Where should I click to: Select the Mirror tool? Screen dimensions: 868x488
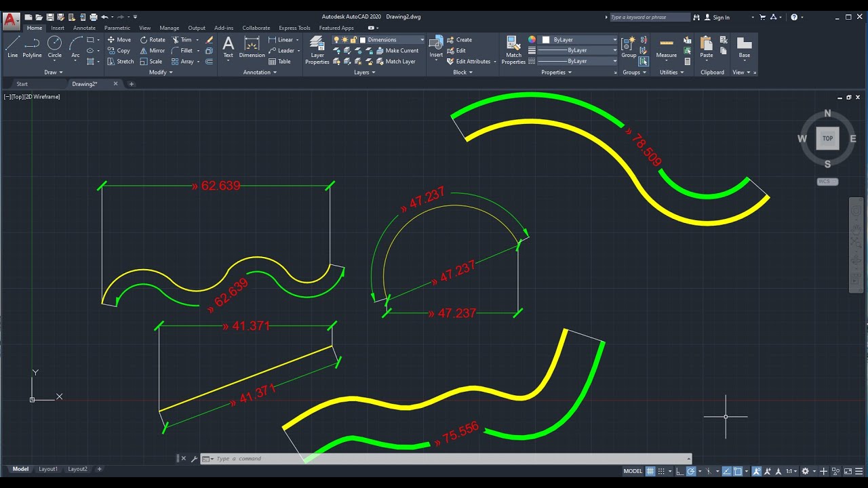tap(153, 51)
